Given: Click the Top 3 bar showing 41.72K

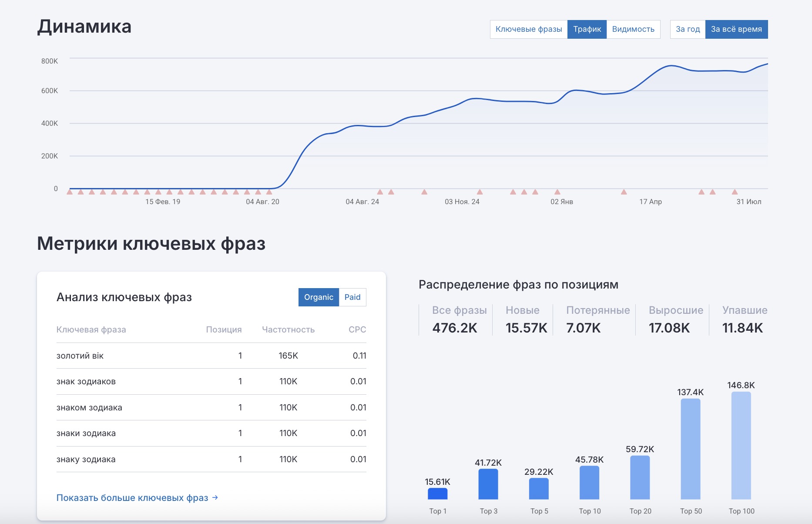Looking at the screenshot, I should (488, 484).
